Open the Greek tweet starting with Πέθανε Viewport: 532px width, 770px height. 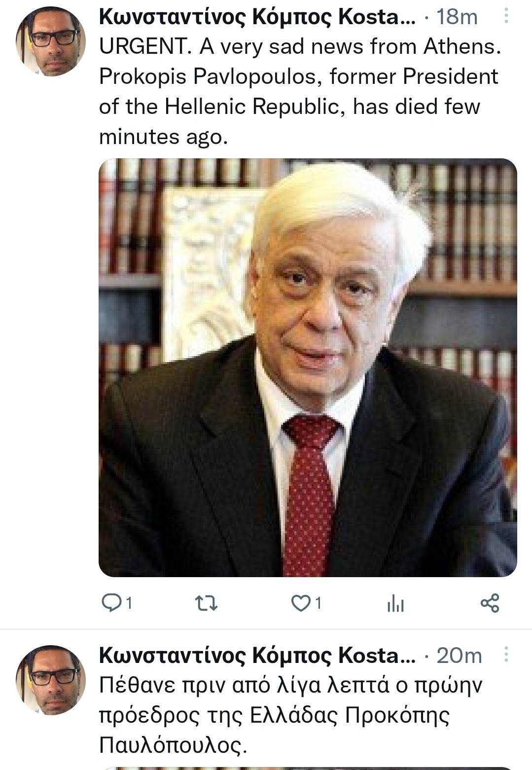point(290,715)
